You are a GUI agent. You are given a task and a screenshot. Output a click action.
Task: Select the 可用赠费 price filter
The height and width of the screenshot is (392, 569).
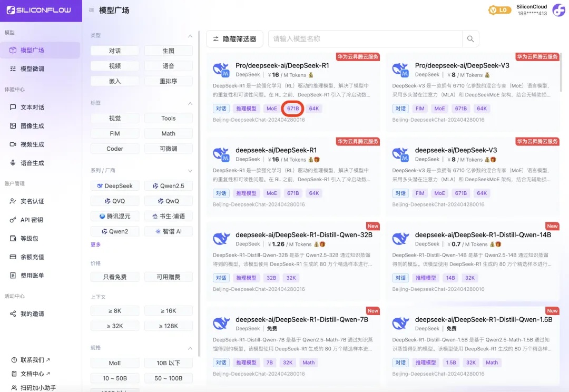(x=169, y=277)
